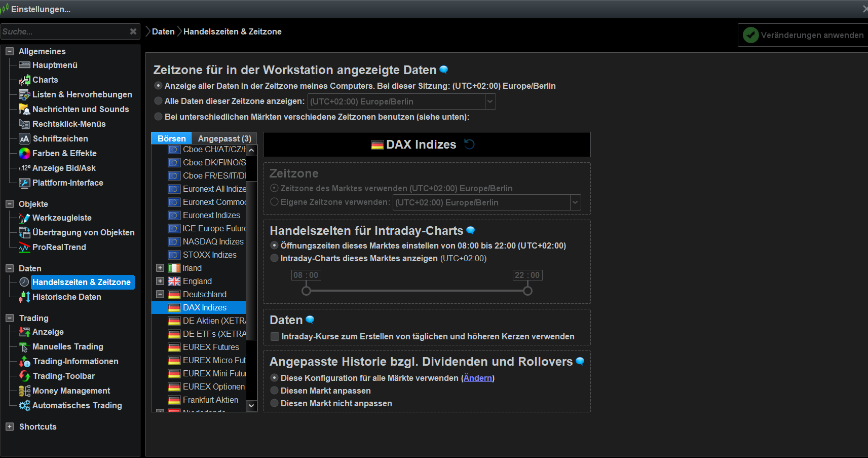Show help bubble for Angepasste Historie

580,361
